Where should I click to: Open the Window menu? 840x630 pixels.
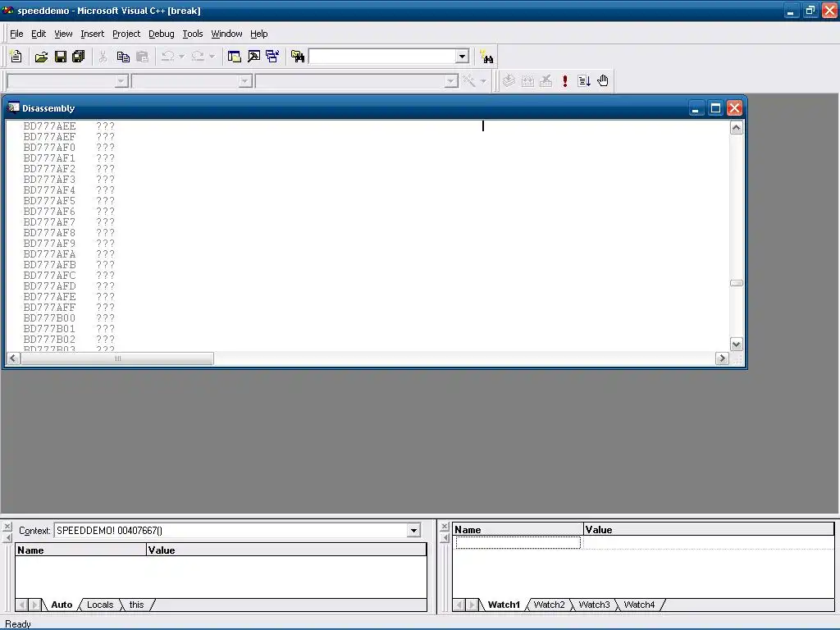(x=226, y=34)
